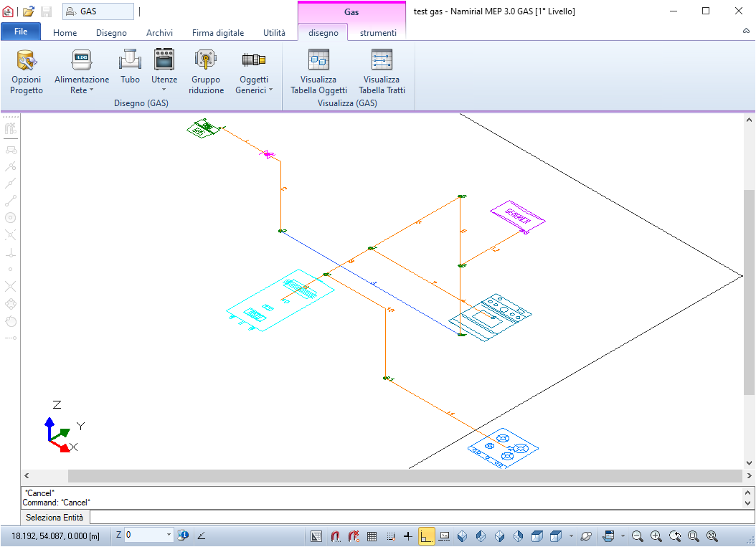Insert a Gruppo riduzione element
756x547 pixels.
[x=206, y=72]
